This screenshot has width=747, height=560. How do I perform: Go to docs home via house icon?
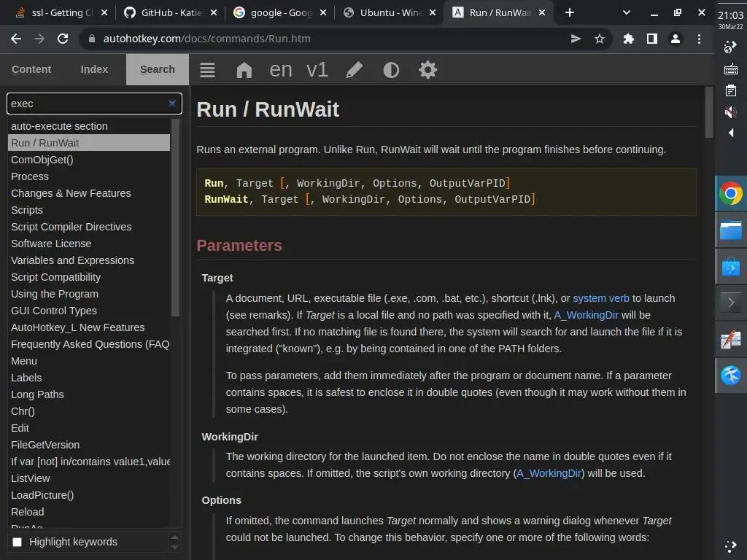point(244,70)
